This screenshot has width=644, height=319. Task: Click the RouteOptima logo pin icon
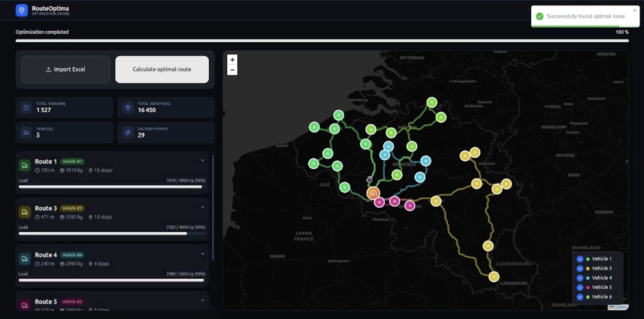pos(22,10)
